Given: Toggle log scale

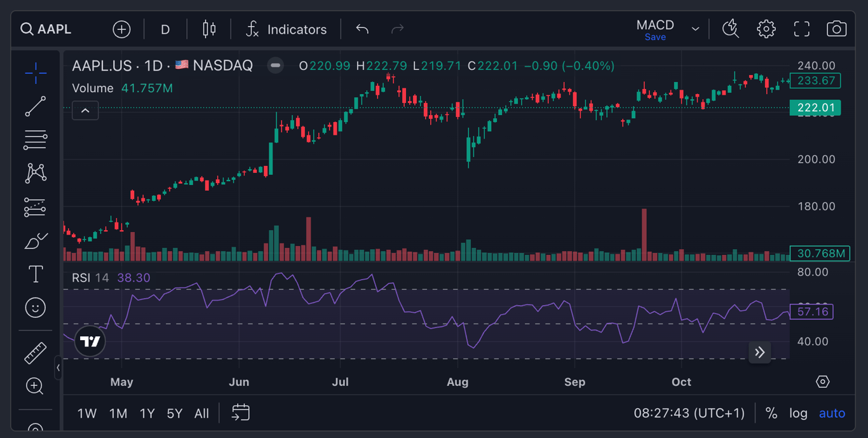Looking at the screenshot, I should (x=798, y=413).
